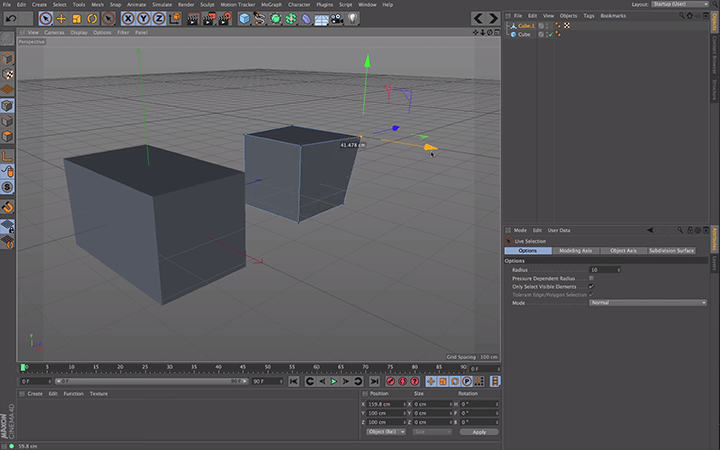Click the Undo arrow icon
Screen dimensions: 720x450
[x=11, y=19]
